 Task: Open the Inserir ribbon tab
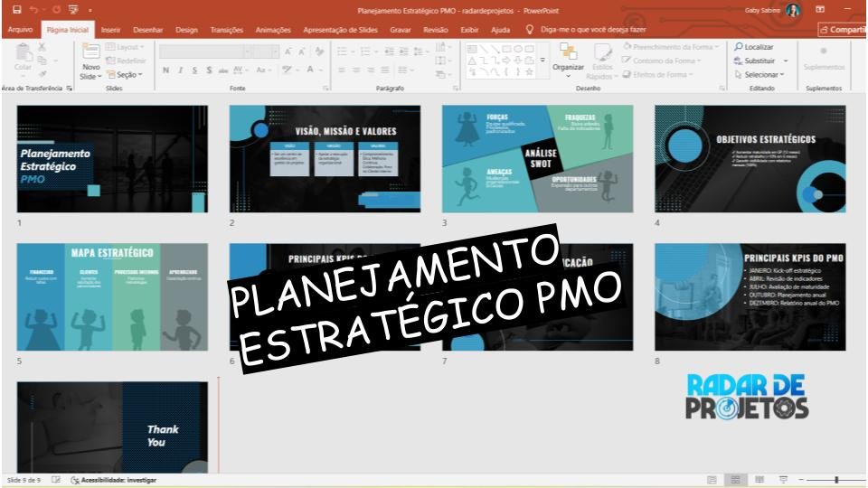110,30
